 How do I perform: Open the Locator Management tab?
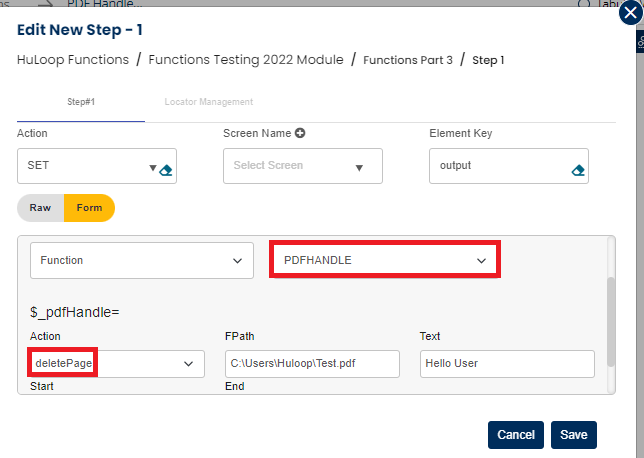pos(209,102)
